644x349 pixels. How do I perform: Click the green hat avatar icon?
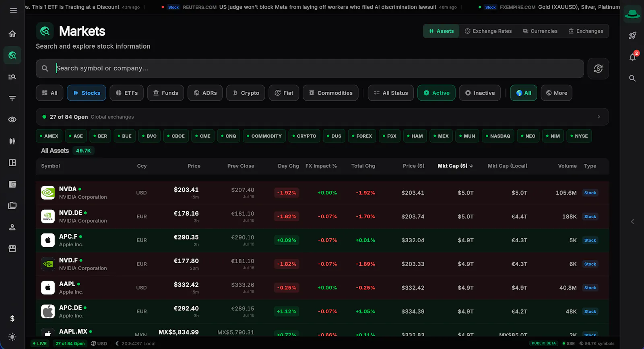click(x=632, y=14)
